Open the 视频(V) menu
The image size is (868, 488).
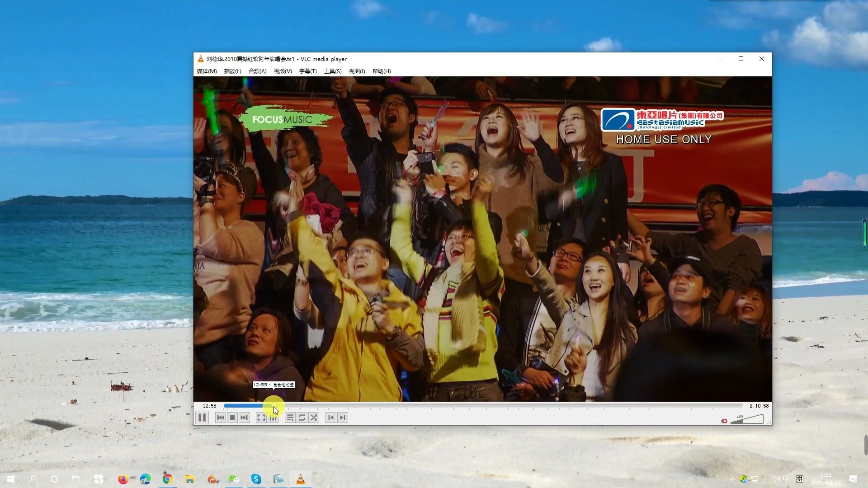[x=283, y=71]
